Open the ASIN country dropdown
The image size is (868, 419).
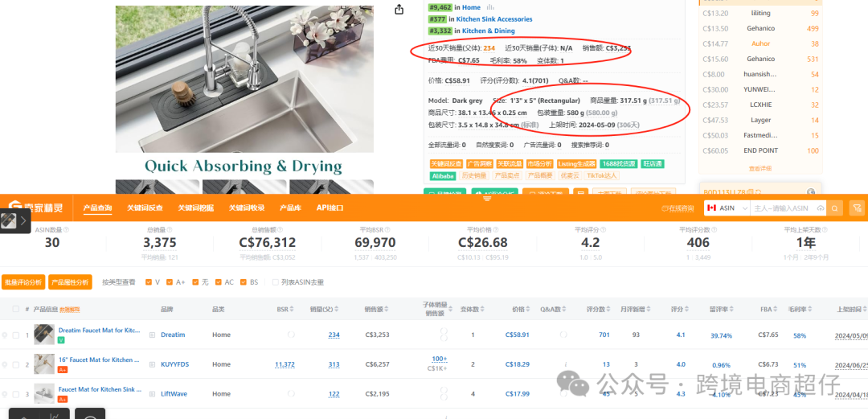pos(727,208)
